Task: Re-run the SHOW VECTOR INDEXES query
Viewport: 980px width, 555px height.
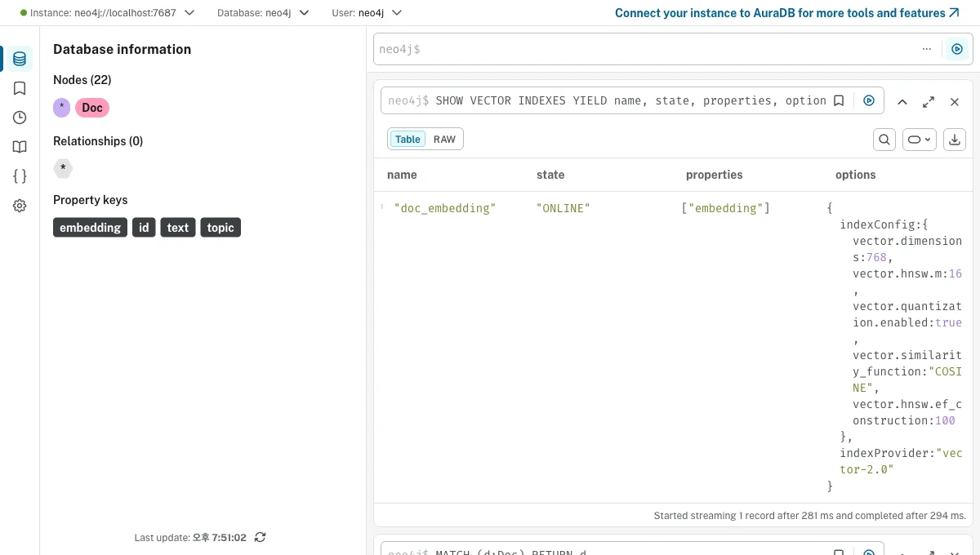Action: click(869, 100)
